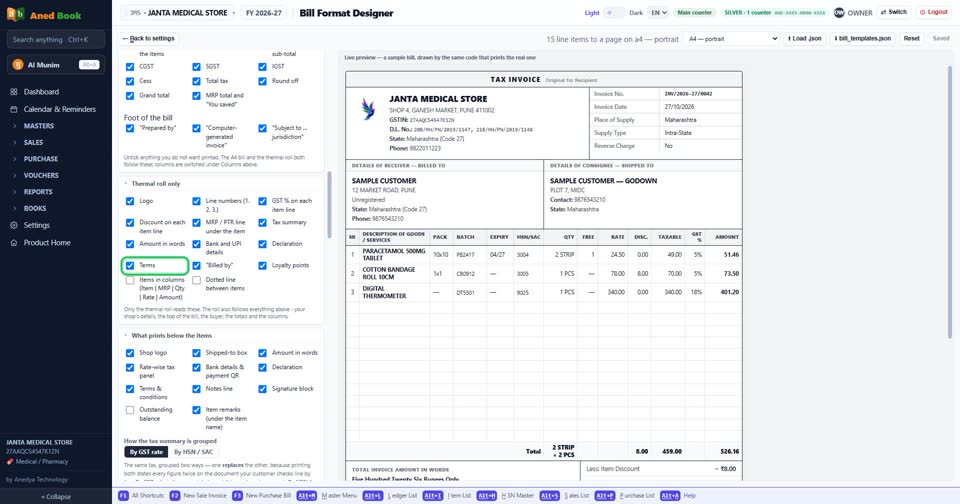Click the Logout button

(934, 12)
